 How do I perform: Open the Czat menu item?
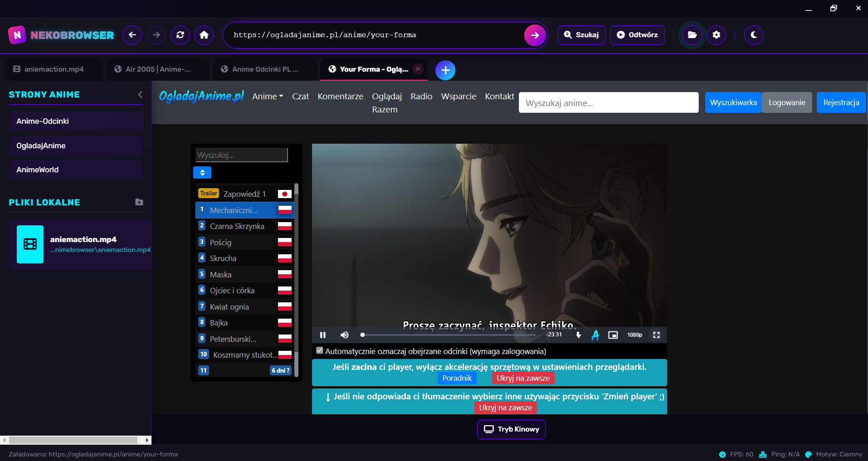pyautogui.click(x=300, y=97)
